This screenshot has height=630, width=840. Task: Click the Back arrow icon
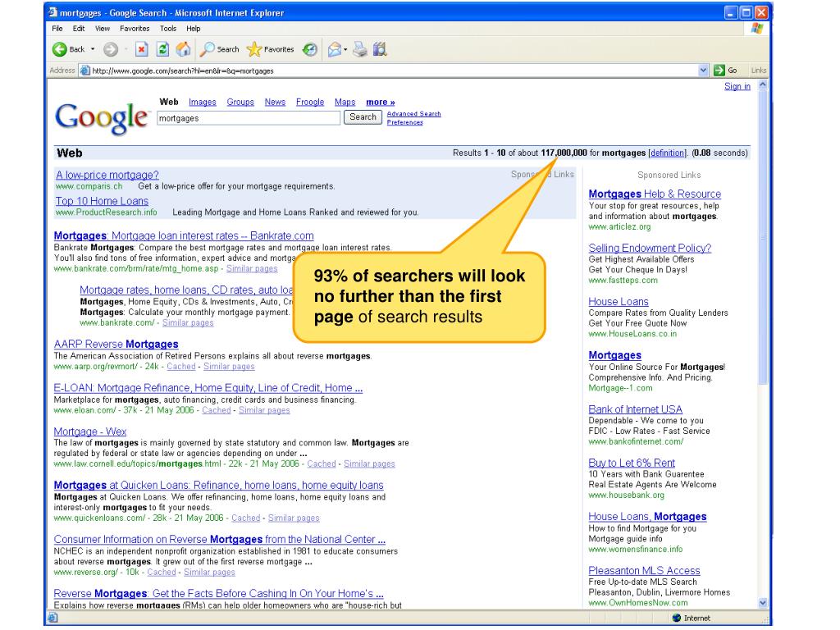click(59, 49)
